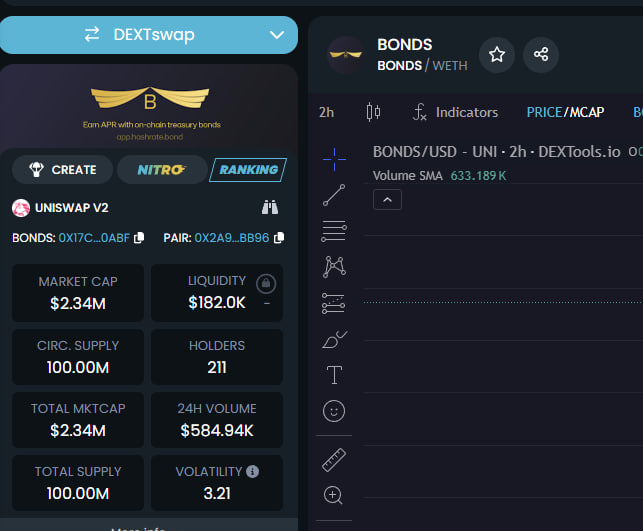
Task: Click the BONDS/USD chart title
Action: pyautogui.click(x=496, y=152)
